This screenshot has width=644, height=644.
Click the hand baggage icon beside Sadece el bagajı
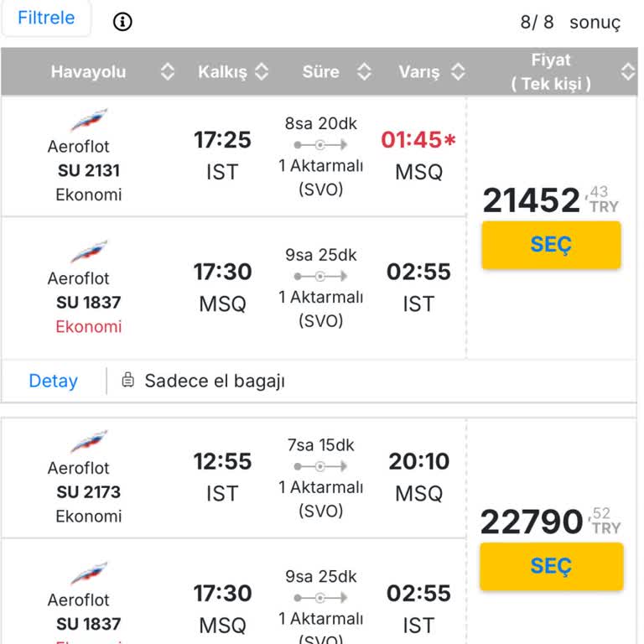pyautogui.click(x=128, y=381)
